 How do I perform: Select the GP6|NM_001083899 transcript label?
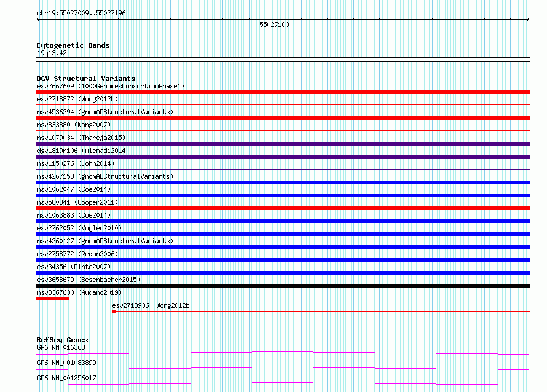[66, 363]
